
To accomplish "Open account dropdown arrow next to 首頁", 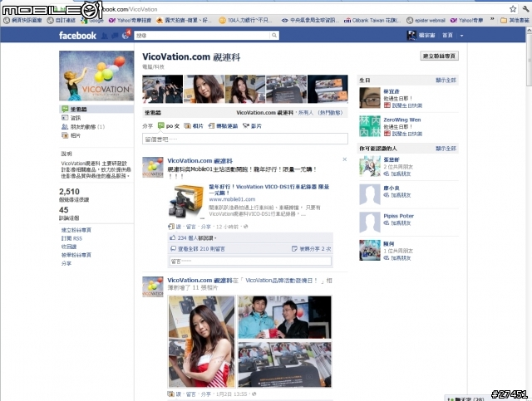I will point(461,35).
